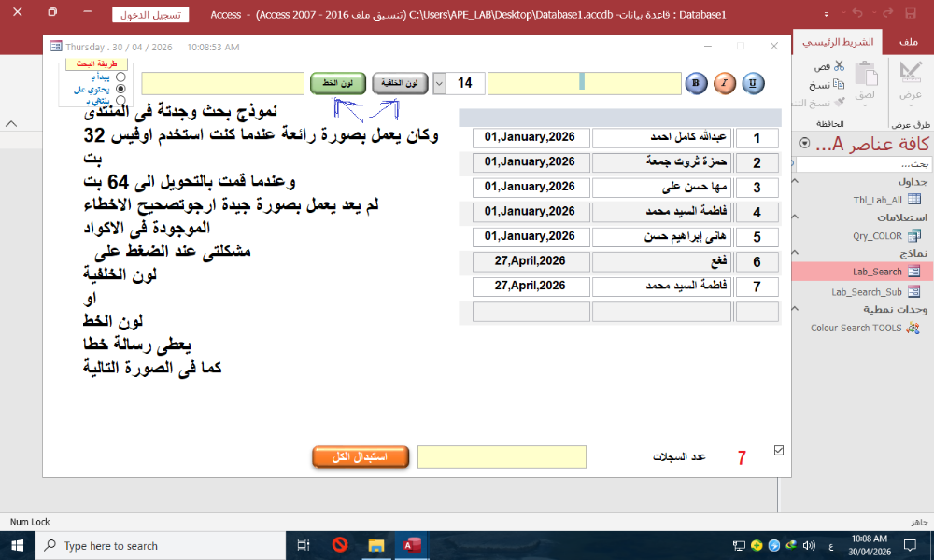The image size is (934, 560).
Task: Click the orange استبدال الكل button
Action: 361,456
